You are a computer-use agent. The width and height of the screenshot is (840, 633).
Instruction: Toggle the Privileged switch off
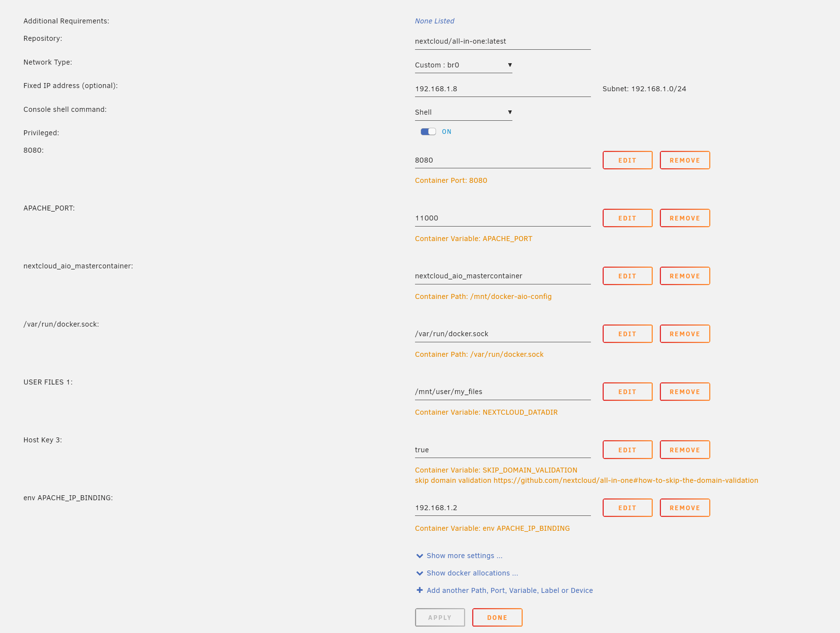click(x=428, y=132)
